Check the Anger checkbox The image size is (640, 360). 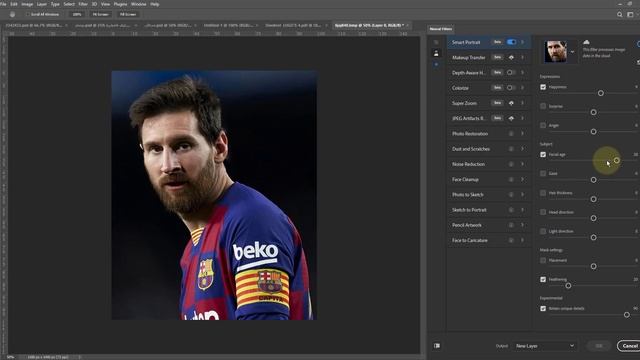(543, 125)
